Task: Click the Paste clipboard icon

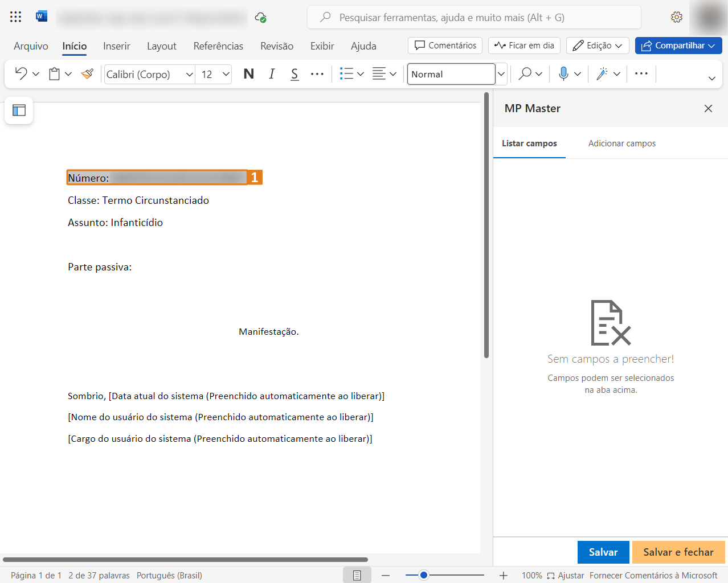Action: pos(54,73)
